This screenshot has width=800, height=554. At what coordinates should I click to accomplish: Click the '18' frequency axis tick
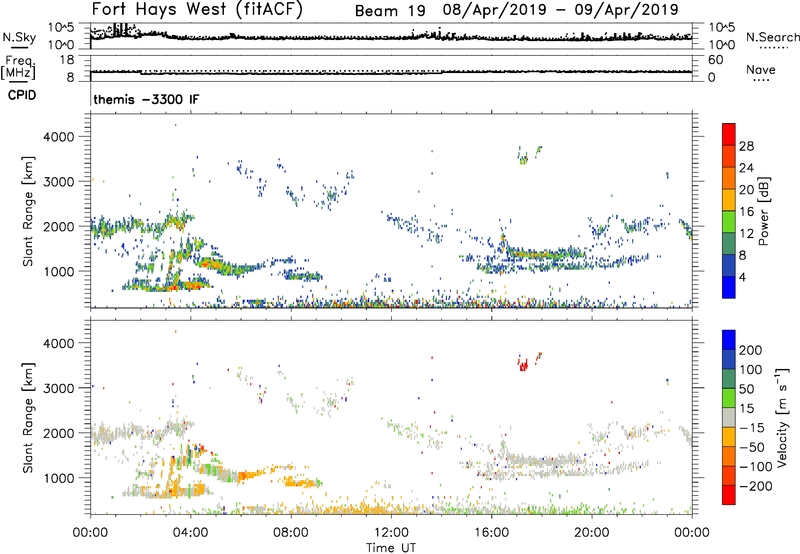point(67,60)
